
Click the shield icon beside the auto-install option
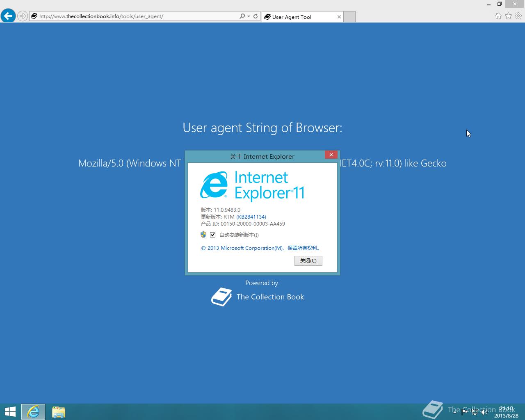click(203, 235)
